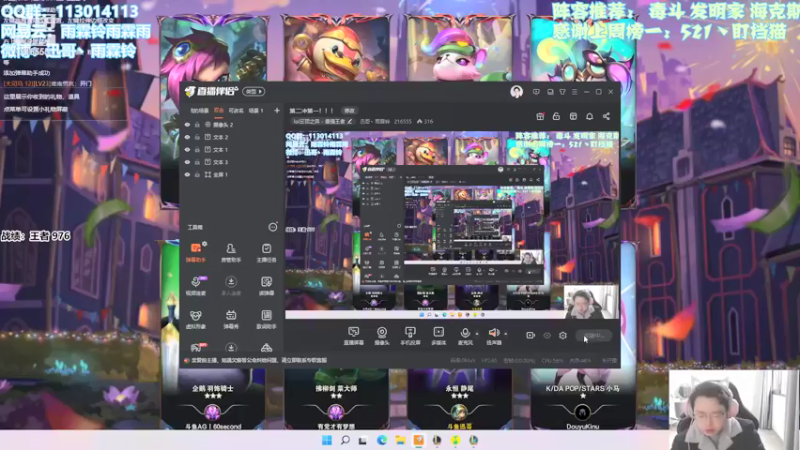Open the 主播任务 tool
The width and height of the screenshot is (800, 450).
[266, 253]
